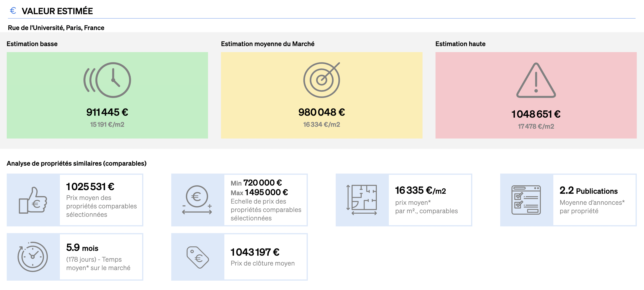
Task: Select the 15 191 €/m2 value
Action: pyautogui.click(x=107, y=125)
